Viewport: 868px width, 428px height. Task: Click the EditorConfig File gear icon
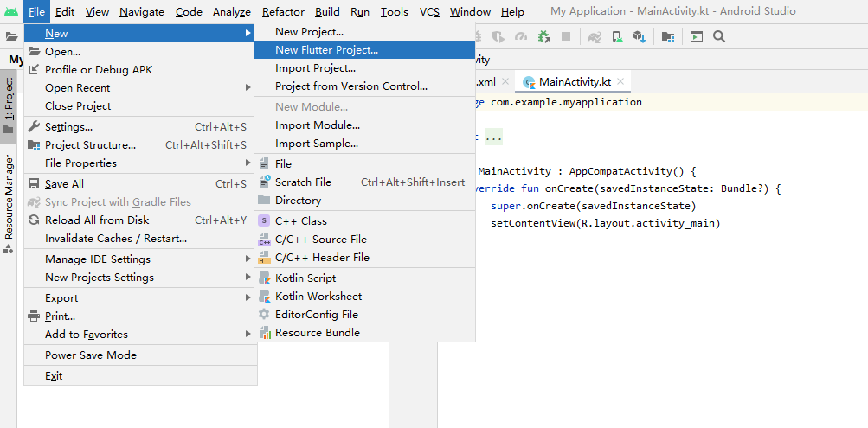click(x=265, y=314)
